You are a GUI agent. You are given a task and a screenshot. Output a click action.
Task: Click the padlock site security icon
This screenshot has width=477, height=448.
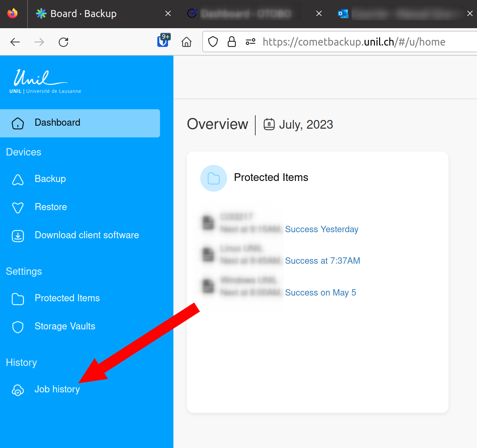click(231, 42)
